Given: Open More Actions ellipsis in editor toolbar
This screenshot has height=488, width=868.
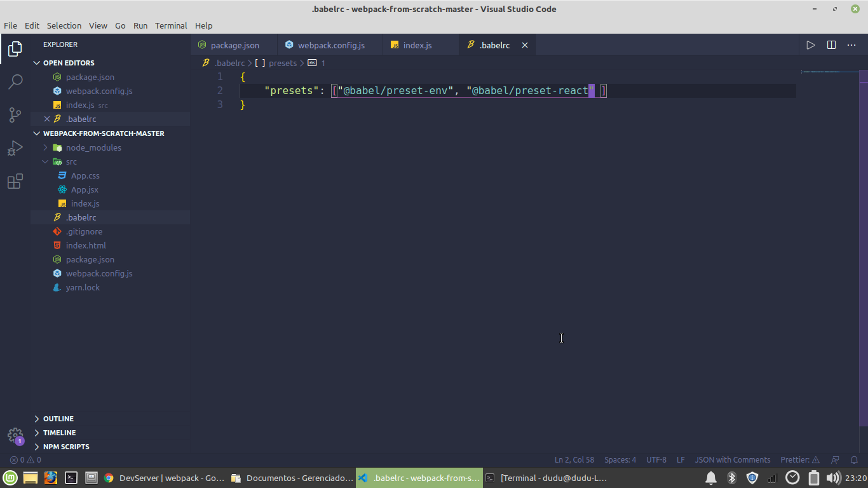Looking at the screenshot, I should (x=851, y=45).
